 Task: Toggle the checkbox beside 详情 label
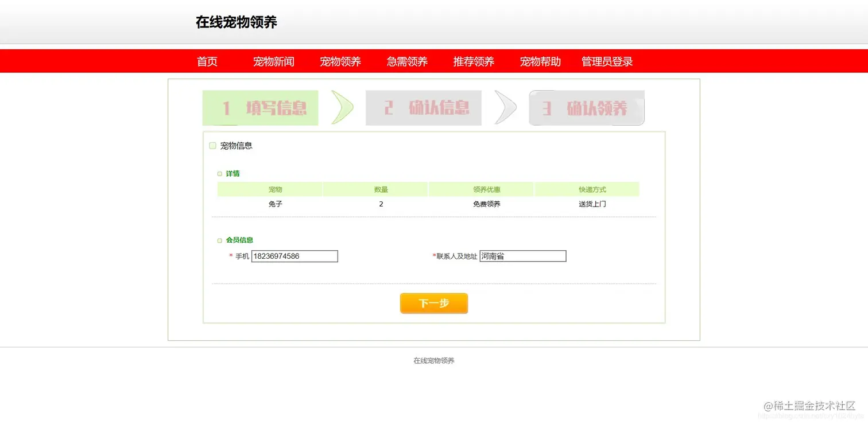pyautogui.click(x=219, y=173)
